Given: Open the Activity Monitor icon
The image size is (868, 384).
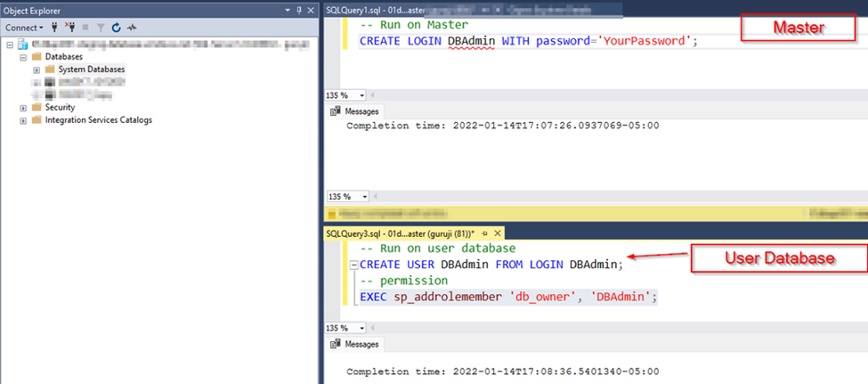Looking at the screenshot, I should click(132, 27).
